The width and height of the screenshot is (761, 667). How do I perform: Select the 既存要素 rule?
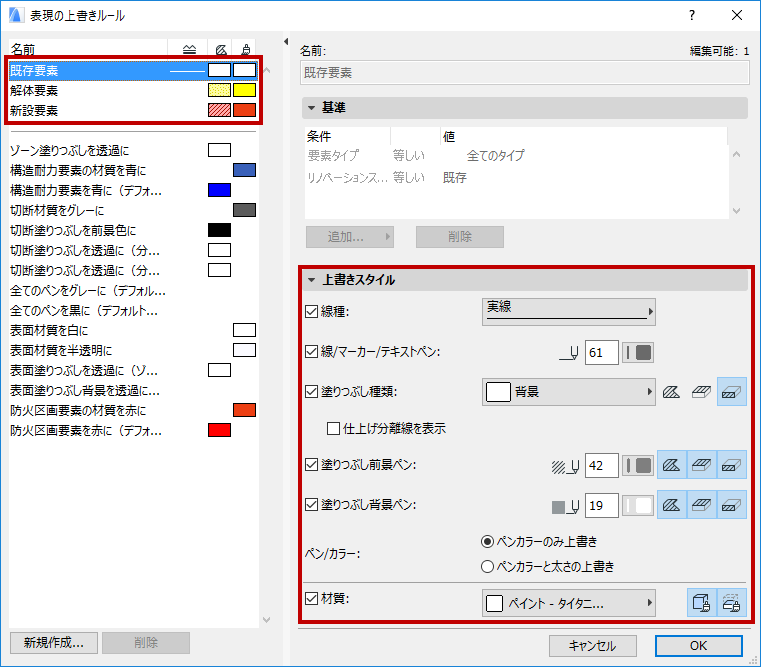coord(133,70)
